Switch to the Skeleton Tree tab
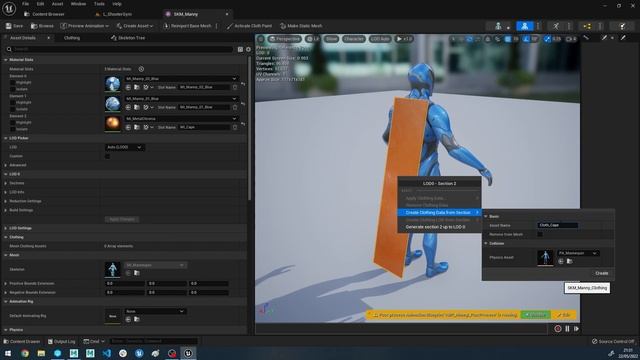Screen dimensions: 640x360 128,38
